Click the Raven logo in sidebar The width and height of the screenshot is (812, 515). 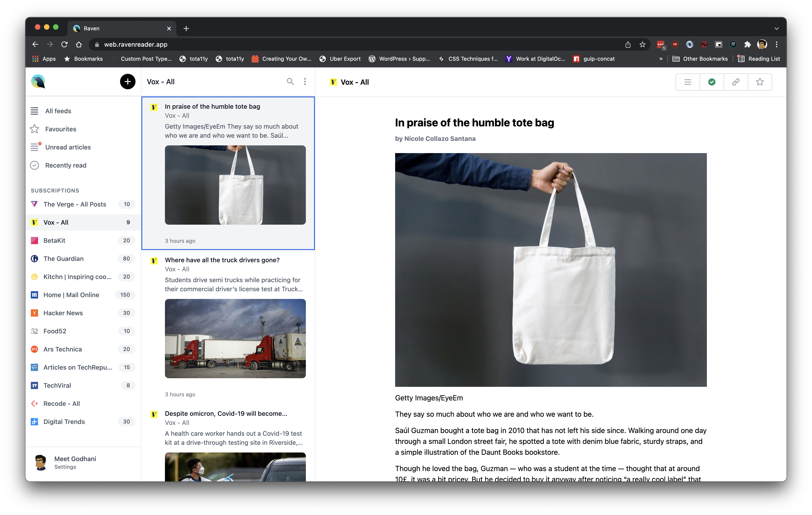click(38, 82)
